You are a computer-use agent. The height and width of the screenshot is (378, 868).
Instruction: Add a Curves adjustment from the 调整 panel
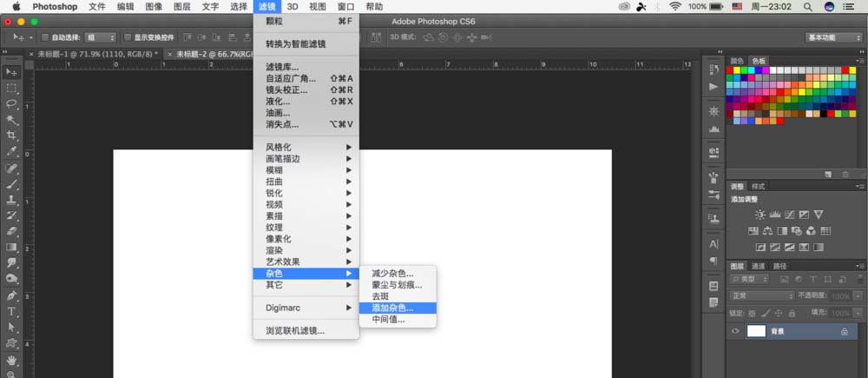point(789,215)
